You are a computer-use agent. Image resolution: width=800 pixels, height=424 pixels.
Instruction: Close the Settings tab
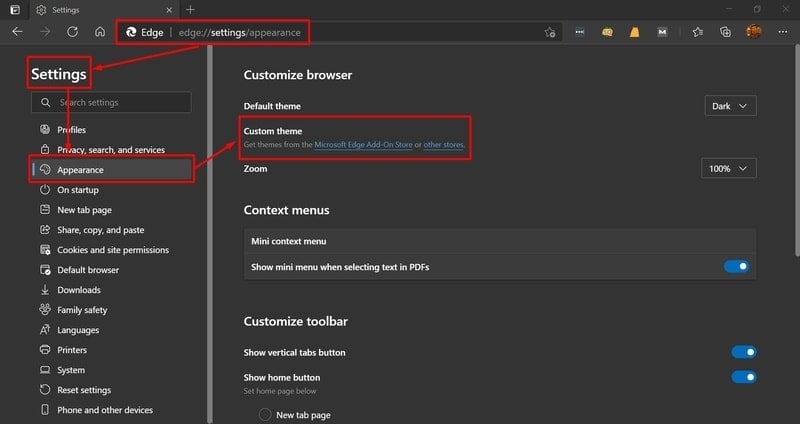click(x=169, y=10)
